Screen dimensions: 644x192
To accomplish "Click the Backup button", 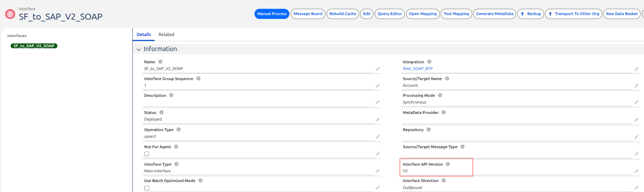I will click(530, 14).
